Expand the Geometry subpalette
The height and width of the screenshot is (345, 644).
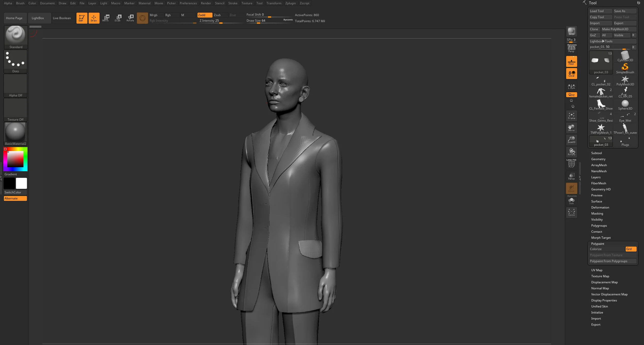pos(598,159)
